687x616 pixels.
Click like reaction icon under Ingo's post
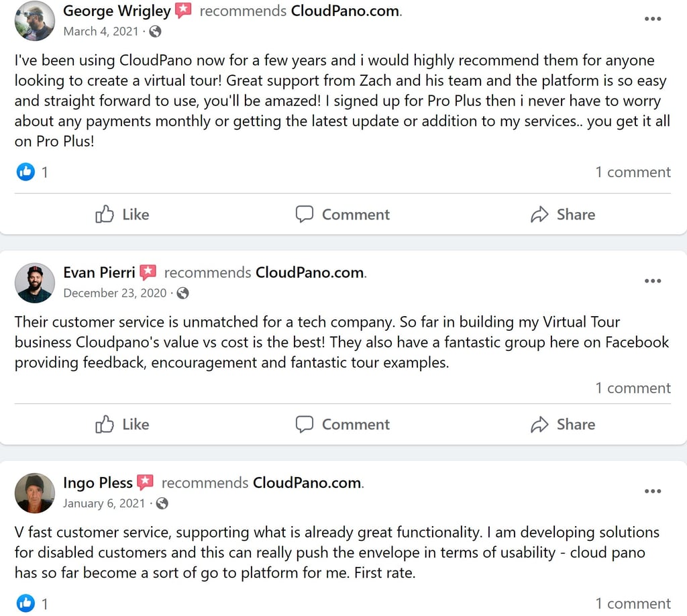point(25,603)
